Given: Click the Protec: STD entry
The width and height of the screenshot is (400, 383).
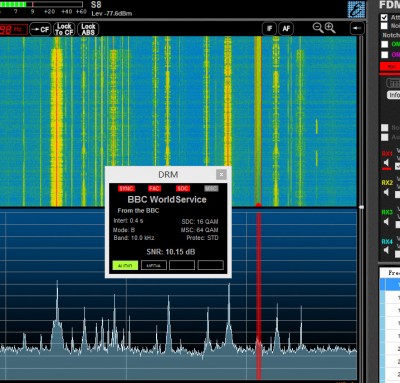Looking at the screenshot, I should [202, 238].
